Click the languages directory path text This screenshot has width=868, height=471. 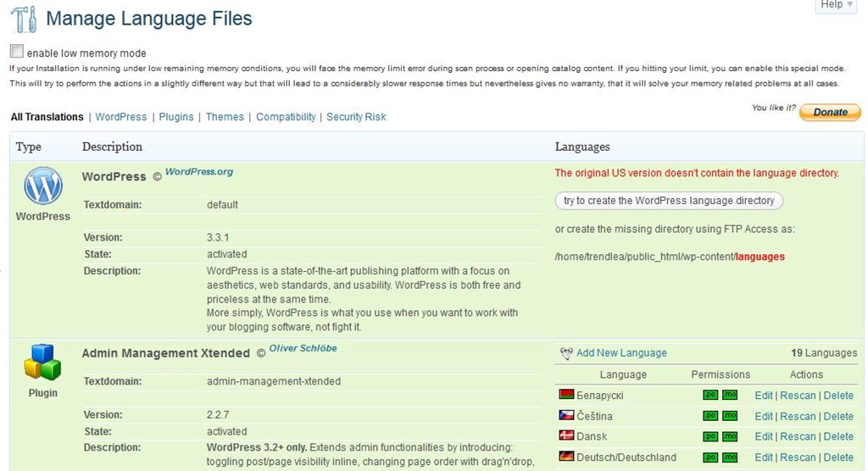670,257
